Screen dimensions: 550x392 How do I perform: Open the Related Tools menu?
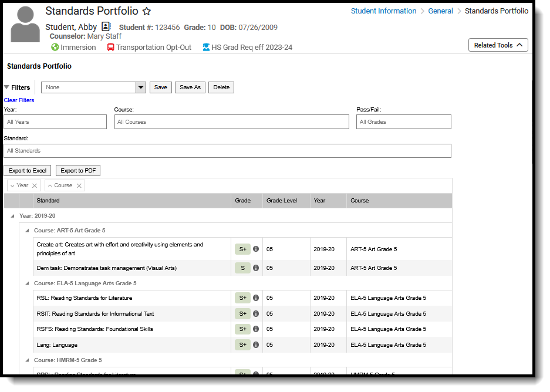[498, 45]
